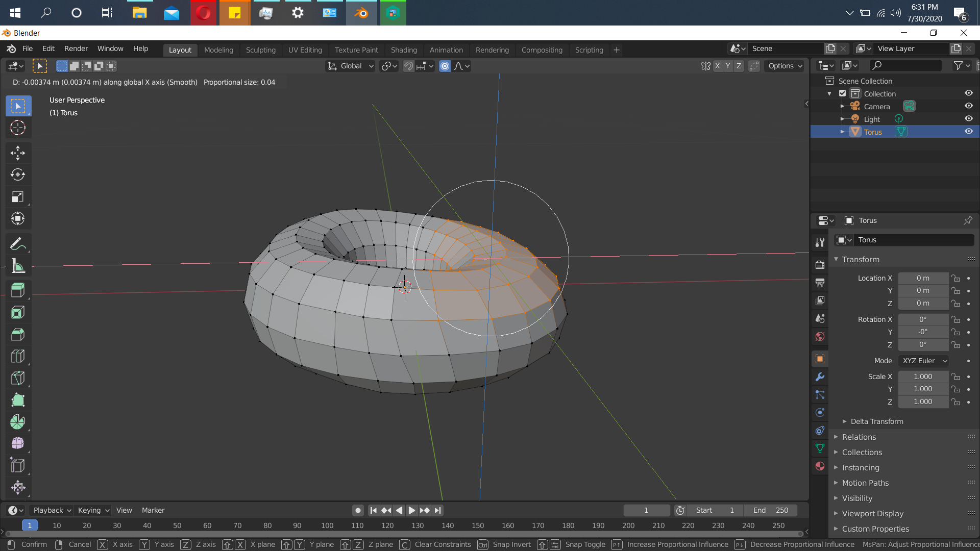Click the timeline auto keying record button

pos(358,511)
